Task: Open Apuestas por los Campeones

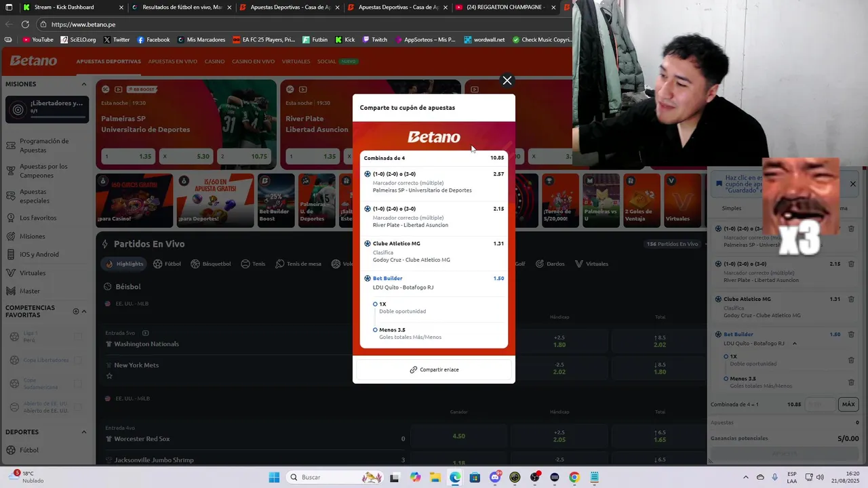Action: (45, 170)
